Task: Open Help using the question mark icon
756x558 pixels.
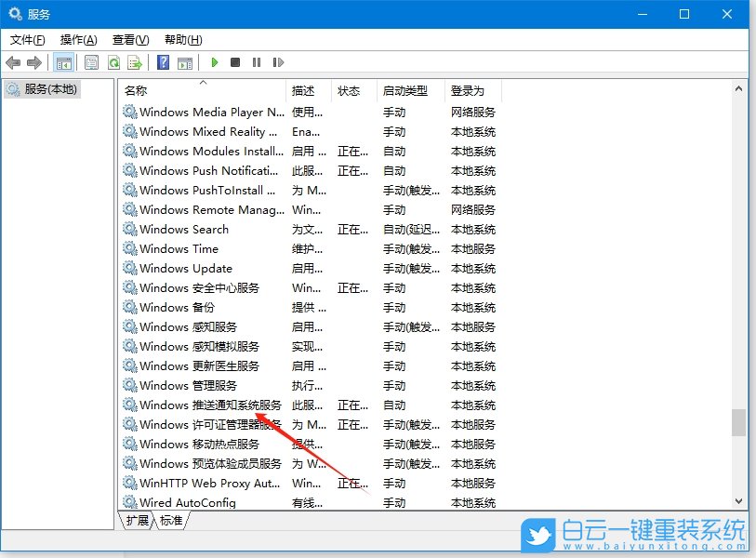Action: [x=161, y=61]
